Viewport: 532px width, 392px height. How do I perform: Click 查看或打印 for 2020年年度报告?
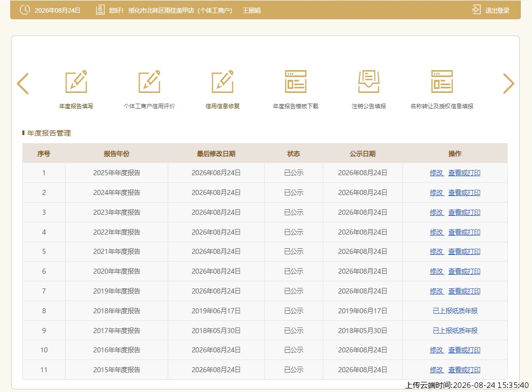[x=464, y=271]
